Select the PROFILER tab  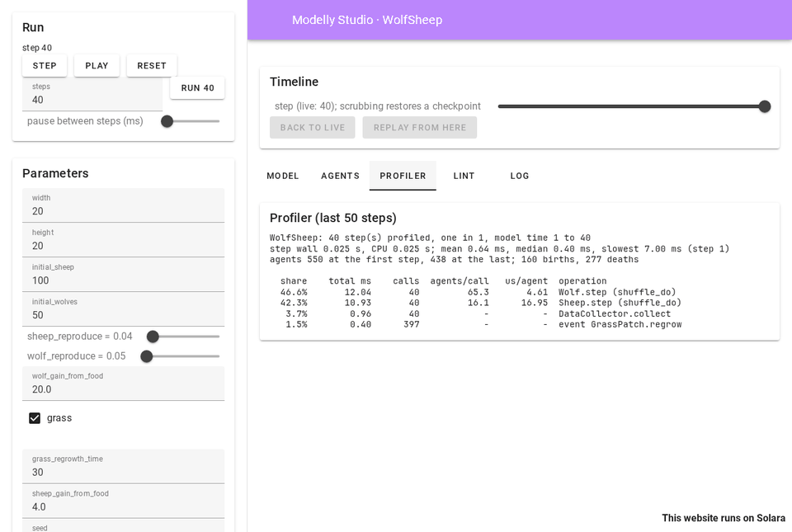pos(403,176)
